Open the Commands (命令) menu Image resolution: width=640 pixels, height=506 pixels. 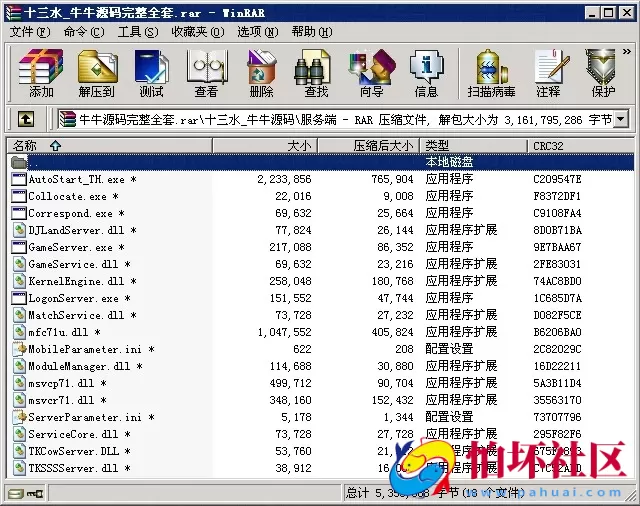coord(84,32)
